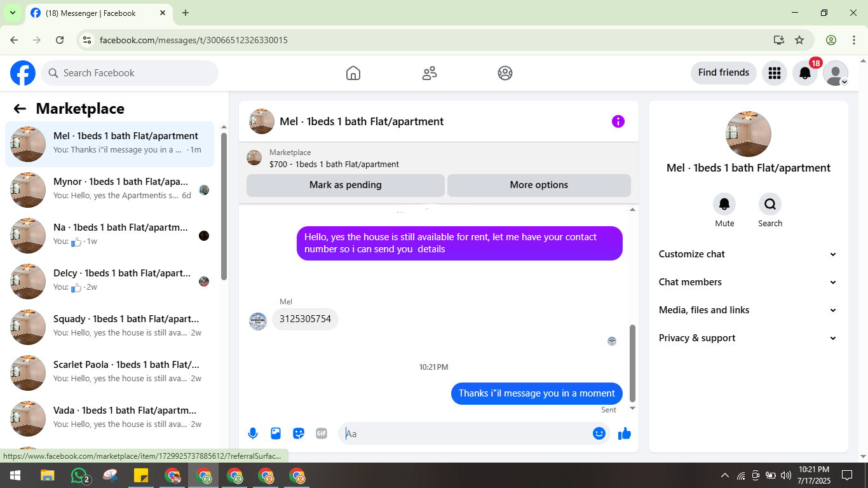Send a voice clip using microphone icon
The image size is (868, 488).
click(x=253, y=433)
